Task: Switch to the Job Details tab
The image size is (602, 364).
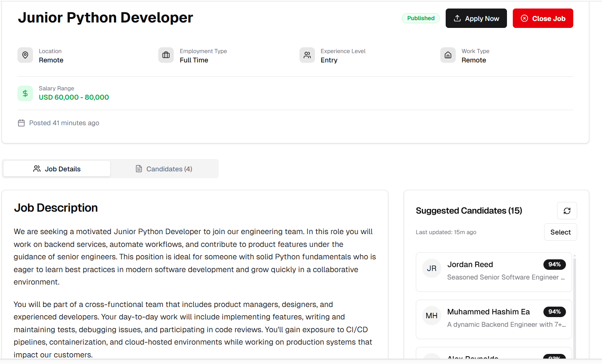Action: (x=57, y=169)
